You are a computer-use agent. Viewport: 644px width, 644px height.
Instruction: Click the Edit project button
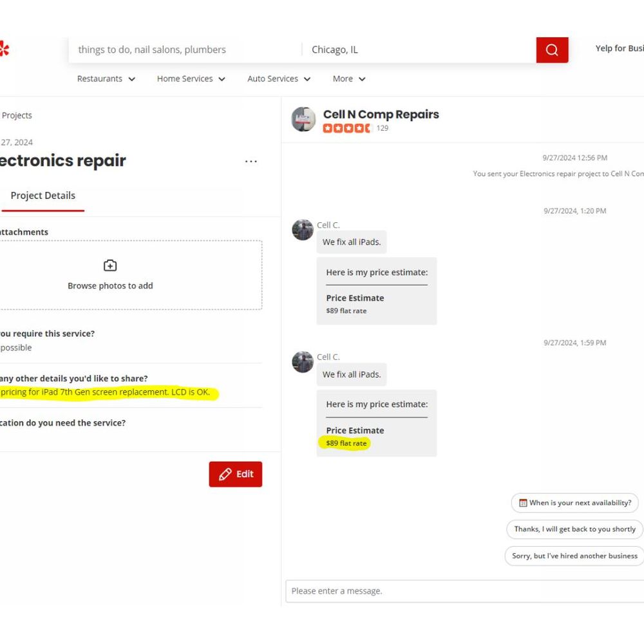click(235, 475)
